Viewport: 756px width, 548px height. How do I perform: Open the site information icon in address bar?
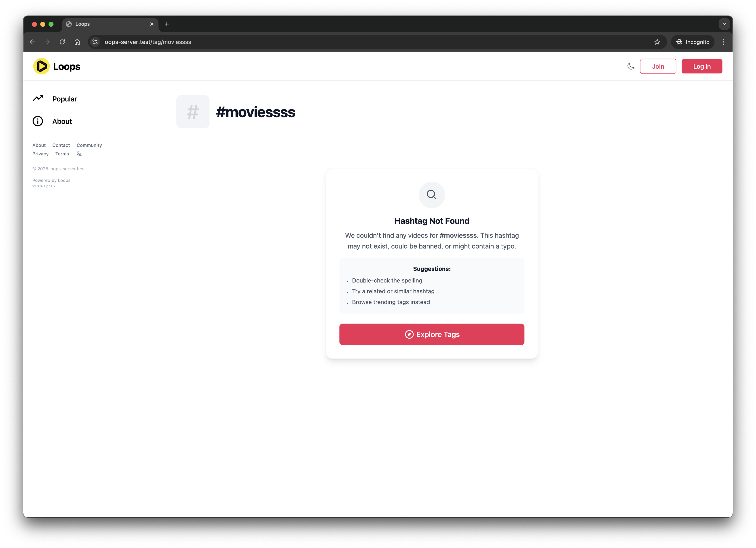coord(95,42)
